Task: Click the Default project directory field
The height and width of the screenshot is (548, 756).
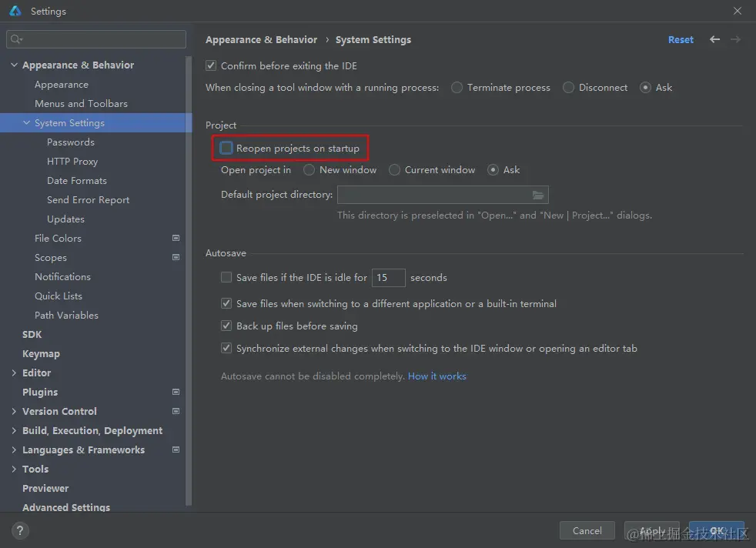Action: coord(443,195)
